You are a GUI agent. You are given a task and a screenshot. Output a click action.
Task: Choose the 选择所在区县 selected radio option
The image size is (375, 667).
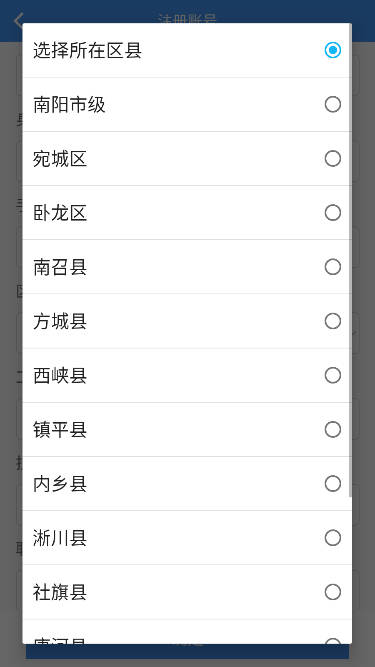[332, 50]
